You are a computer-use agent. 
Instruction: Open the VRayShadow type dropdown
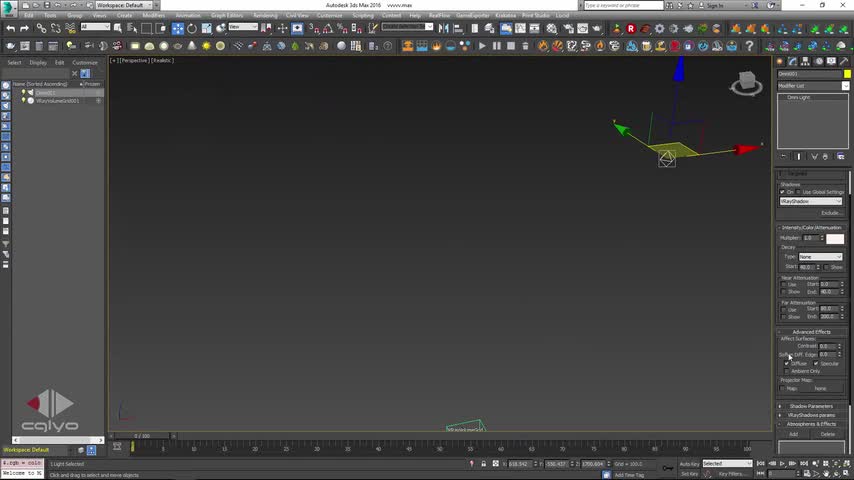[x=811, y=202]
